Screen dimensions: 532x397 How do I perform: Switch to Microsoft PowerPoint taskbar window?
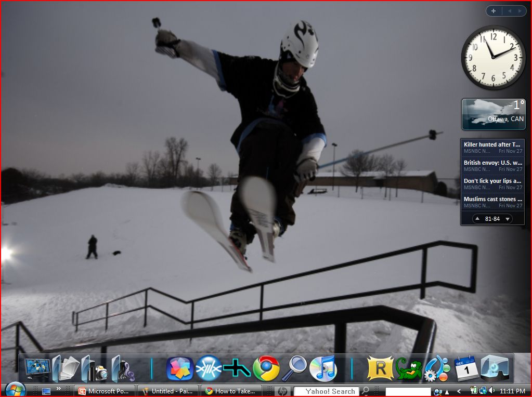(x=105, y=391)
